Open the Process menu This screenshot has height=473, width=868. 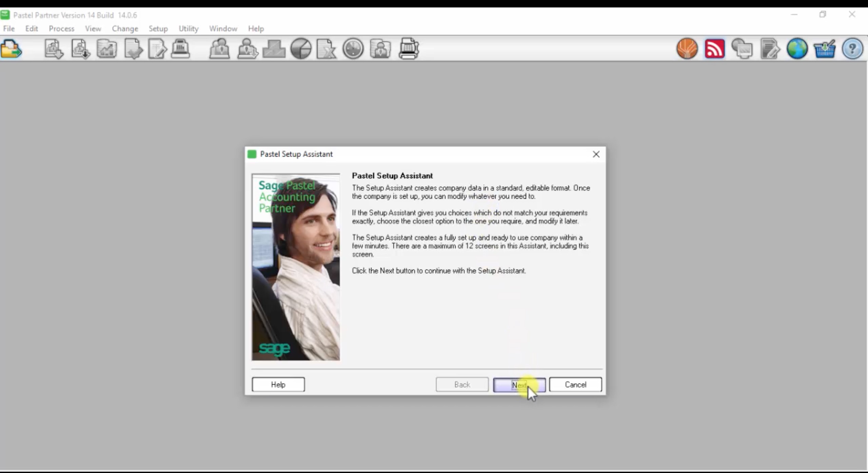pyautogui.click(x=61, y=29)
